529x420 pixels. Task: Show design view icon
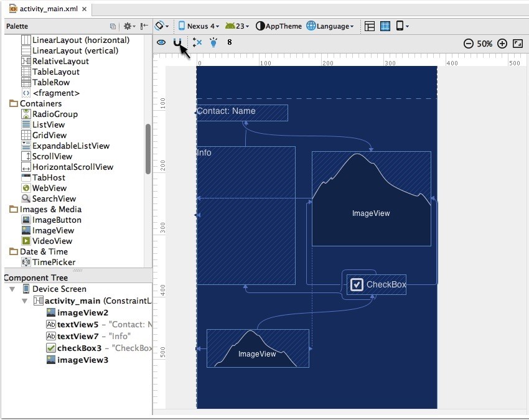pos(370,26)
